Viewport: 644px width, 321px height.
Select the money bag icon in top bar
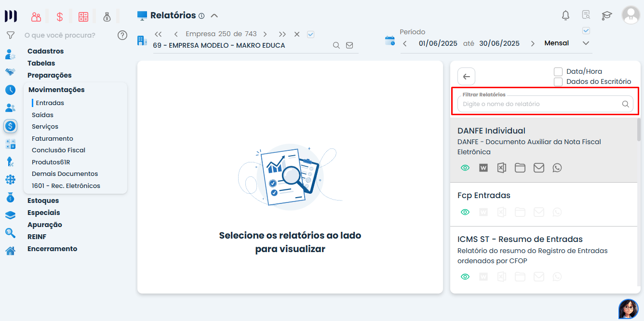[107, 16]
